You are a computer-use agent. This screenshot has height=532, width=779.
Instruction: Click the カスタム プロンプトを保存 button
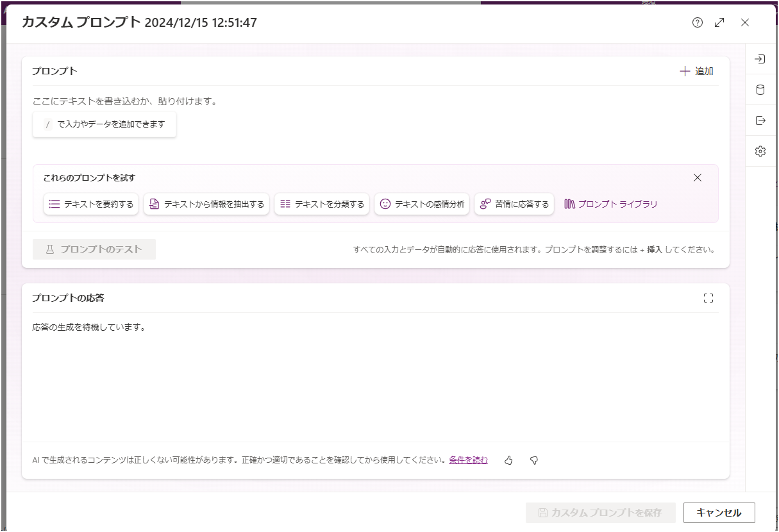point(601,513)
